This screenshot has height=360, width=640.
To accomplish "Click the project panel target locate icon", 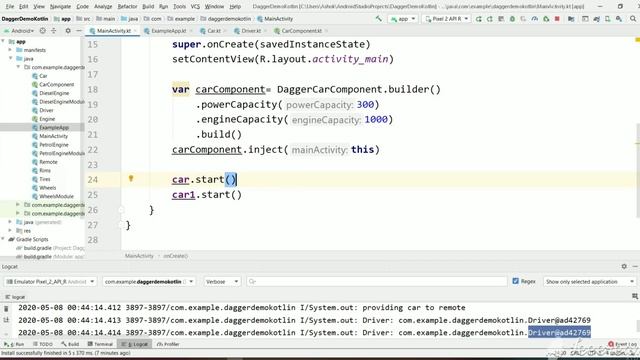I will 42,31.
